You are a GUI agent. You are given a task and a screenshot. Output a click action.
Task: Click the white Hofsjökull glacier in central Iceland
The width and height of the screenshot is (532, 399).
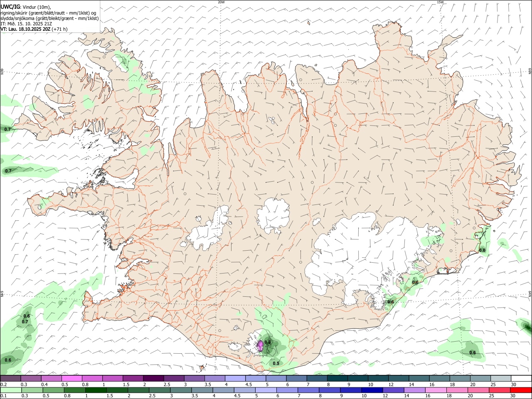click(x=273, y=215)
